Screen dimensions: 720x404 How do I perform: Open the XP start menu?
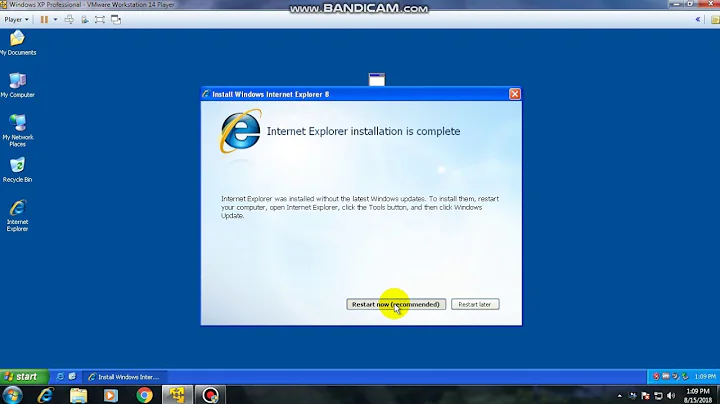pyautogui.click(x=24, y=377)
